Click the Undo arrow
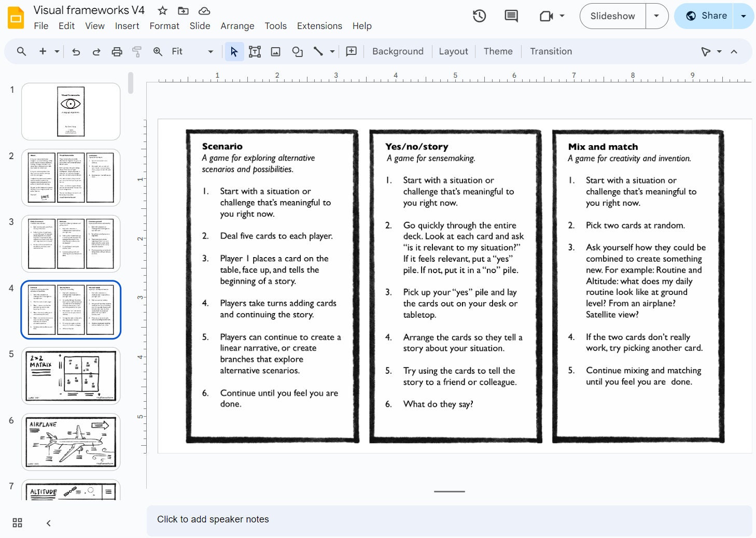Viewport: 756px width, 538px height. pyautogui.click(x=76, y=51)
